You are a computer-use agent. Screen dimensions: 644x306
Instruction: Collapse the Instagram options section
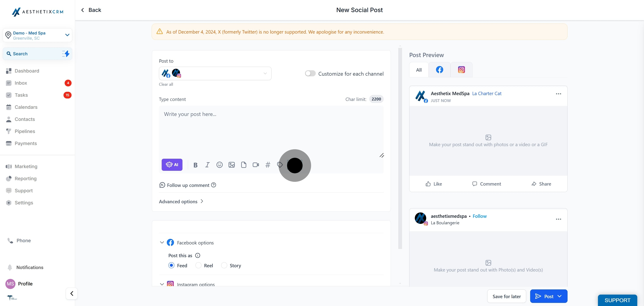[x=162, y=284]
